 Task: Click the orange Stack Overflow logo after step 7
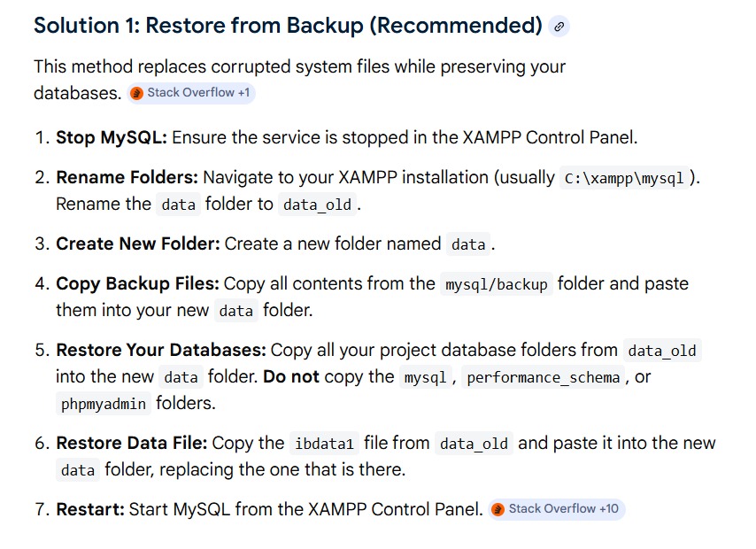[498, 509]
